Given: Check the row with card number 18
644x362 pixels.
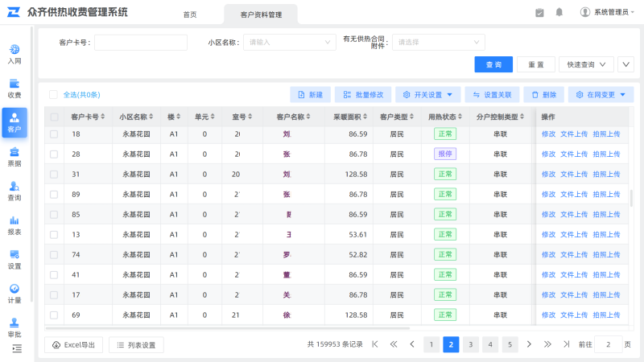Looking at the screenshot, I should click(x=54, y=134).
